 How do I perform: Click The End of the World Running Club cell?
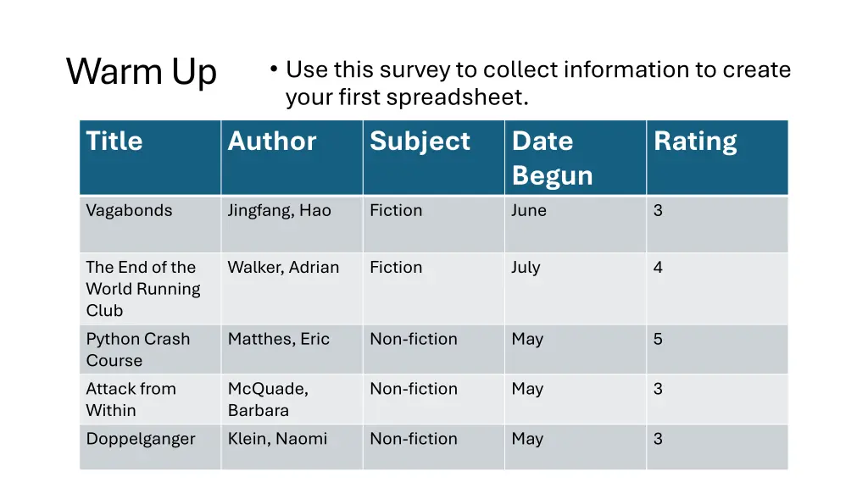[150, 289]
